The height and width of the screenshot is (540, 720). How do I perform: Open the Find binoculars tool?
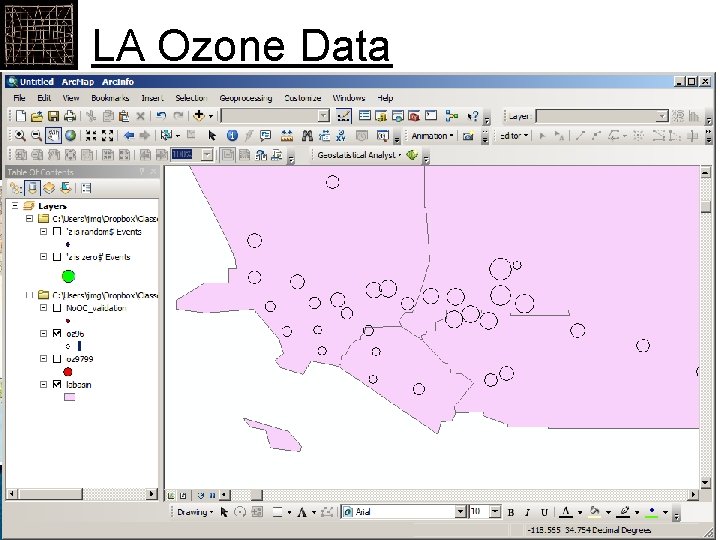point(307,135)
